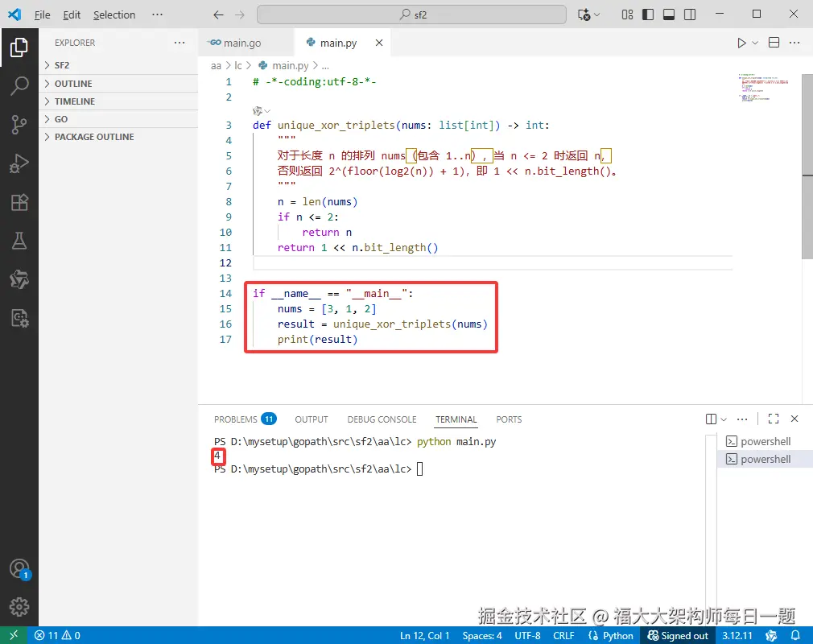Image resolution: width=813 pixels, height=644 pixels.
Task: Open the Run Python File dropdown arrow
Action: (755, 43)
